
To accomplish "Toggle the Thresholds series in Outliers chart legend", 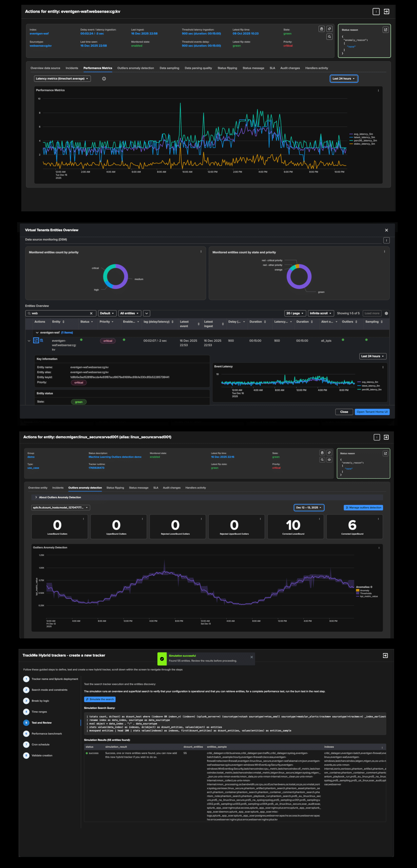I will coord(365,593).
